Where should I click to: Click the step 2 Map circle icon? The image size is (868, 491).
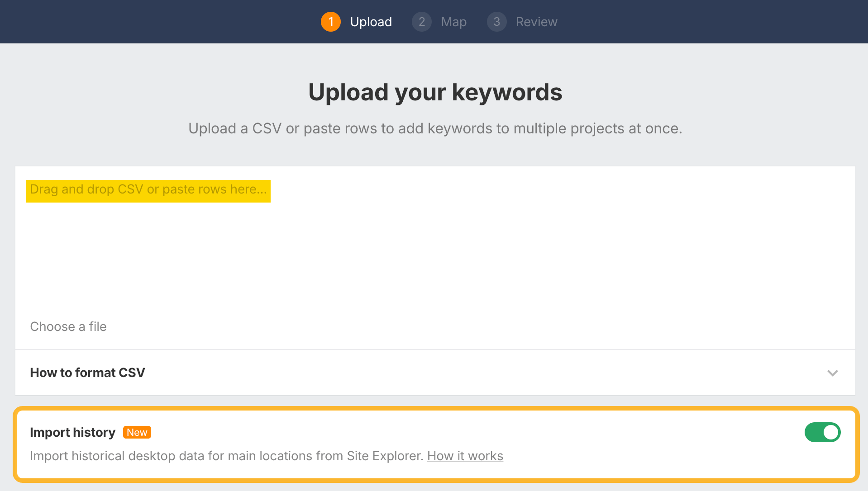(x=421, y=21)
